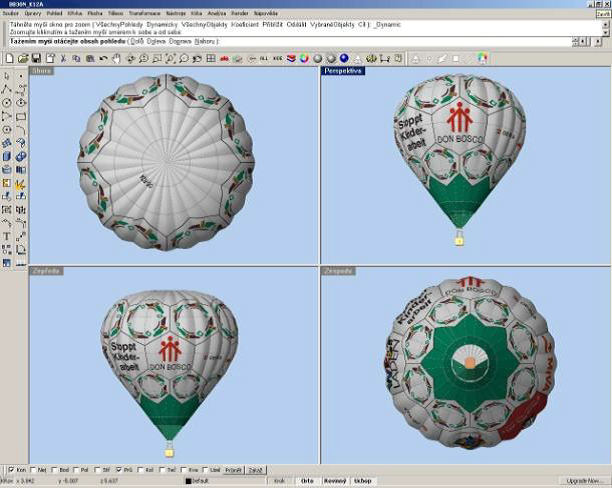
Task: Toggle the Pol osnap checkbox
Action: [76, 470]
